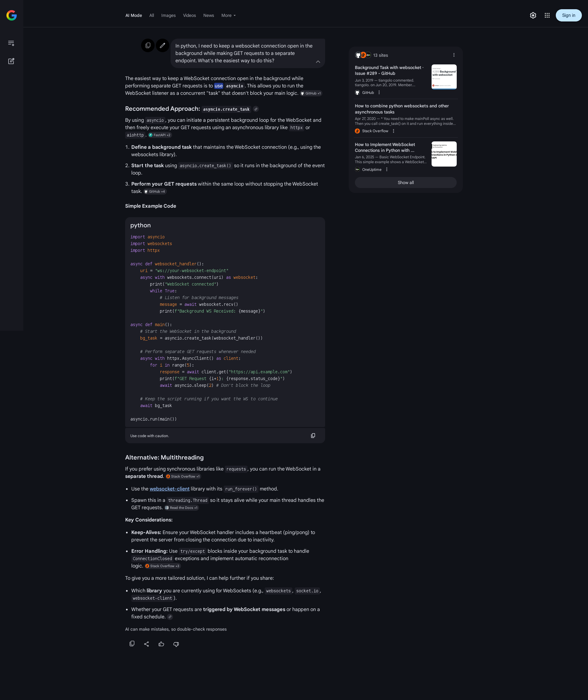Open options menu for 13 sites panel
This screenshot has height=700, width=588.
tap(454, 55)
